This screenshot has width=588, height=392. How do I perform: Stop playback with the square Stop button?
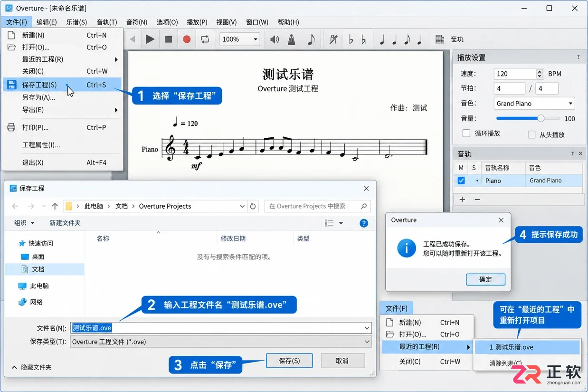click(169, 39)
